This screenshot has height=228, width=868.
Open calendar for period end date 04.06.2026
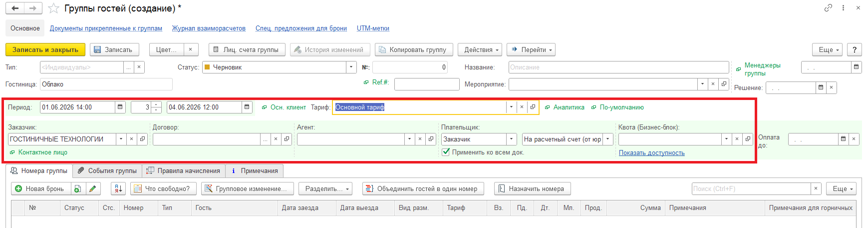(x=247, y=107)
